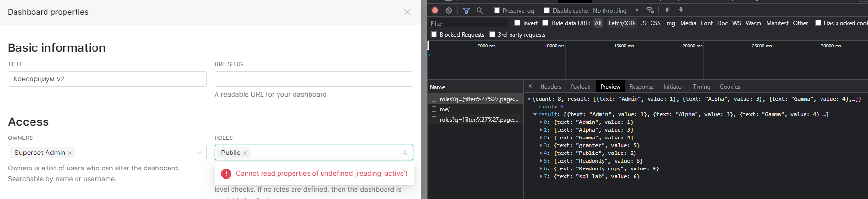Expand item 2 Gamma entry

(541, 138)
